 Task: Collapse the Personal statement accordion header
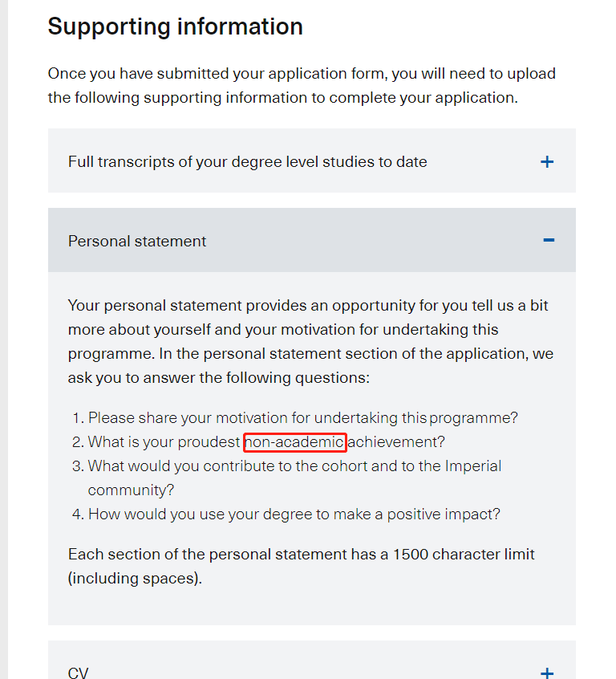pos(137,241)
